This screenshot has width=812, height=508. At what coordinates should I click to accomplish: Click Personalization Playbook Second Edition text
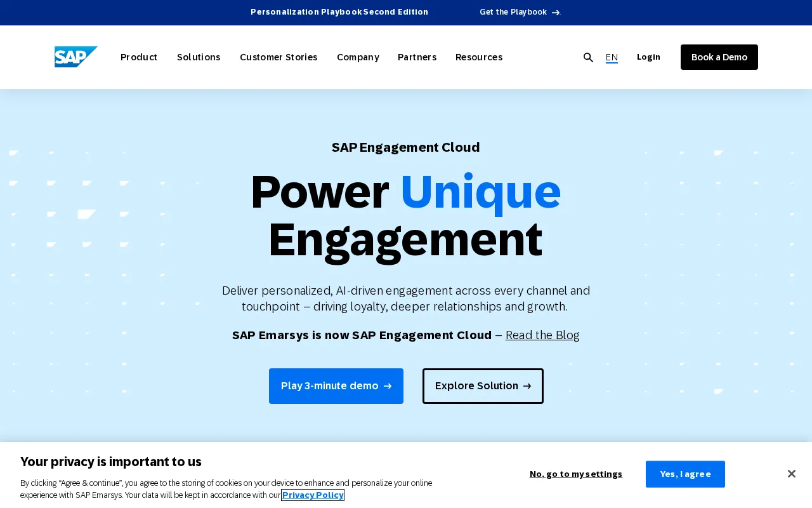(x=339, y=12)
